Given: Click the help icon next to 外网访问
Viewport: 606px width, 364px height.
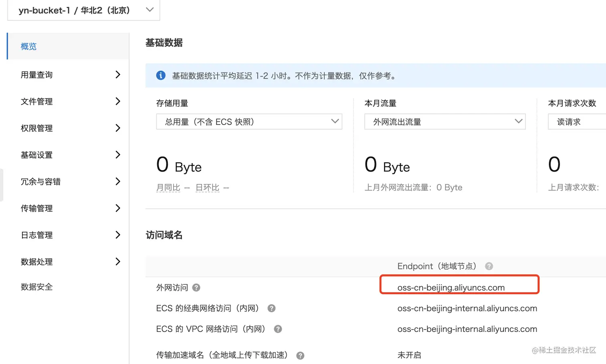Looking at the screenshot, I should pyautogui.click(x=196, y=287).
